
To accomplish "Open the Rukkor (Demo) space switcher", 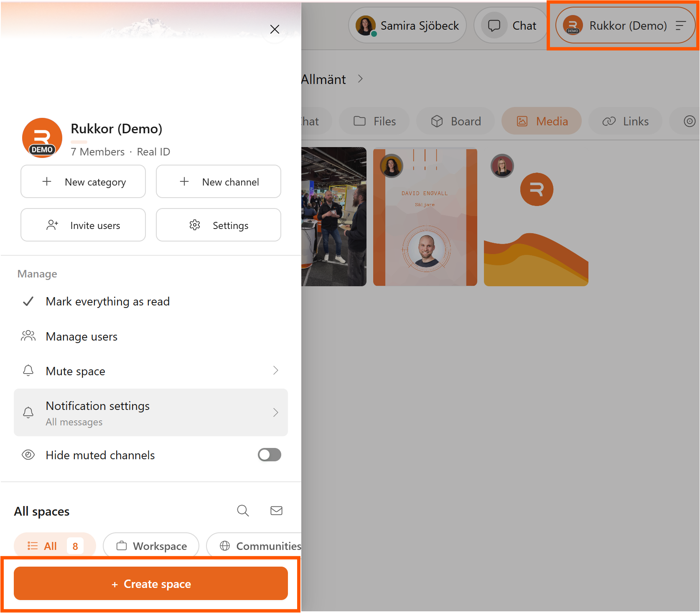I will pyautogui.click(x=625, y=25).
